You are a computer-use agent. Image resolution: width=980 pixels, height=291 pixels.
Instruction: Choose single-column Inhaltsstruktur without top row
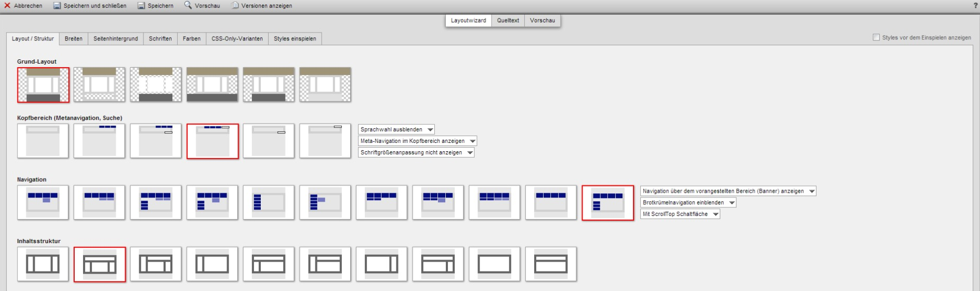pyautogui.click(x=494, y=264)
